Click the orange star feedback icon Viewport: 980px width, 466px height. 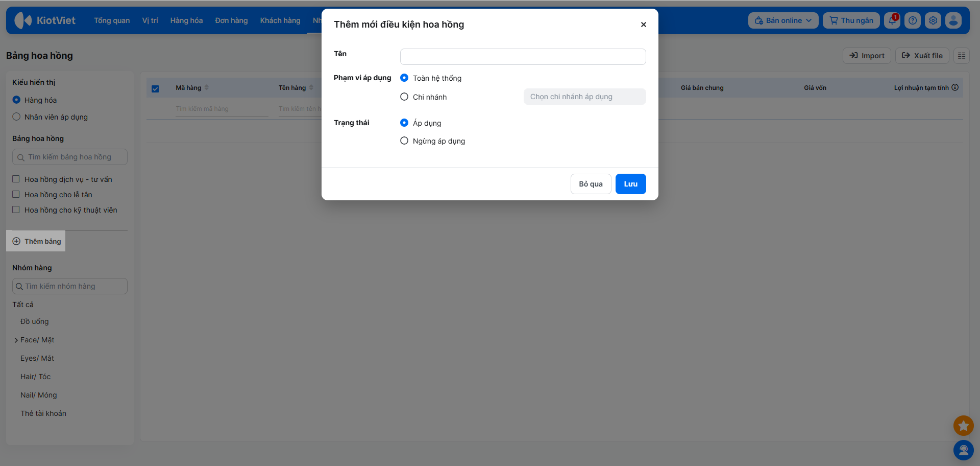point(964,425)
